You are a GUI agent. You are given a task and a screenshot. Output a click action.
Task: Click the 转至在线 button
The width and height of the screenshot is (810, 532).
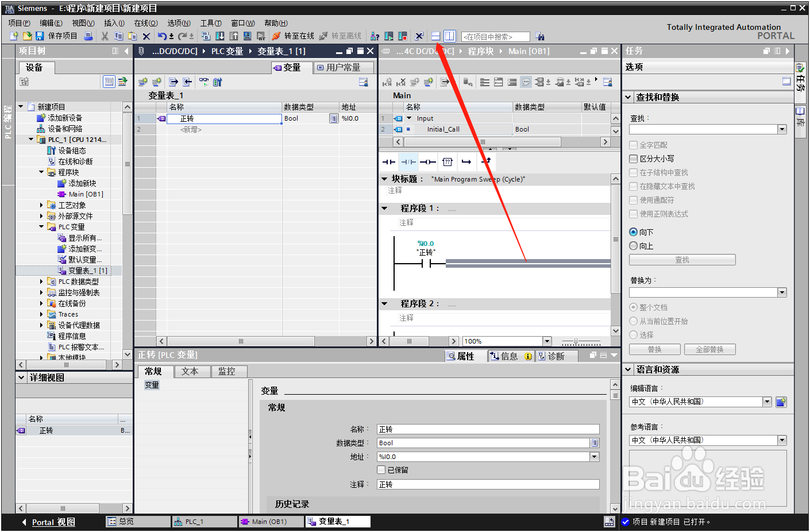point(293,36)
